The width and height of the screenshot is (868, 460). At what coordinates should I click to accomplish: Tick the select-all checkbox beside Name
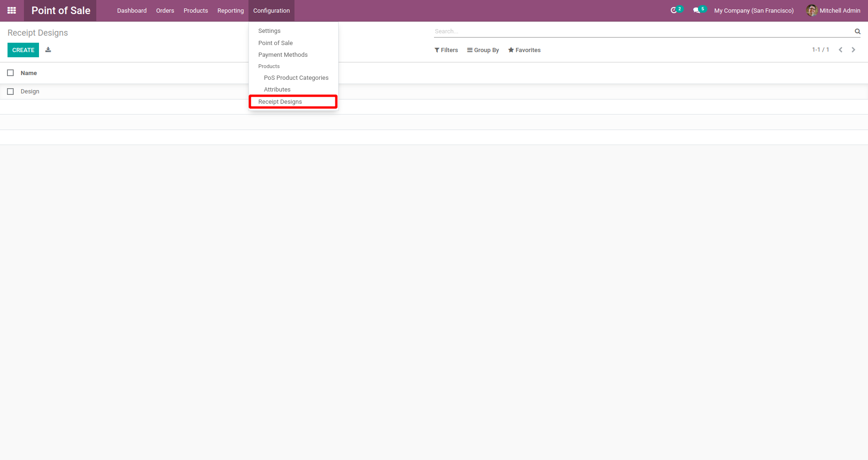tap(10, 73)
